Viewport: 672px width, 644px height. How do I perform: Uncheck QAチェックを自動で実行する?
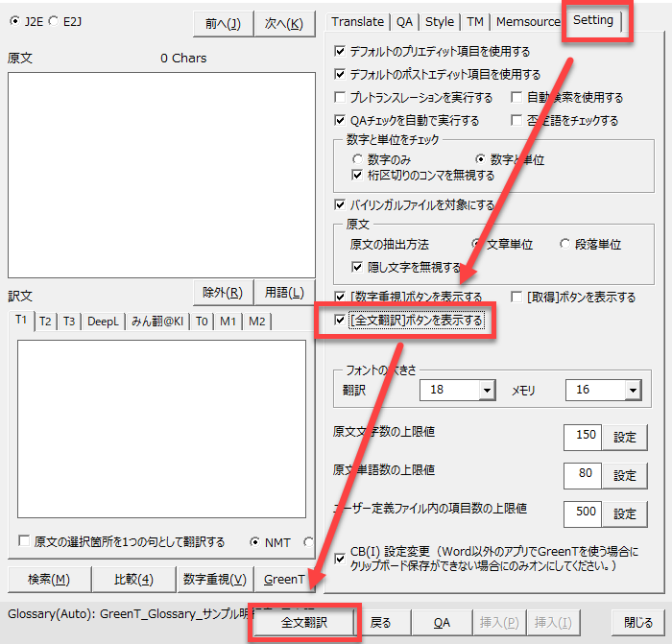pos(340,121)
